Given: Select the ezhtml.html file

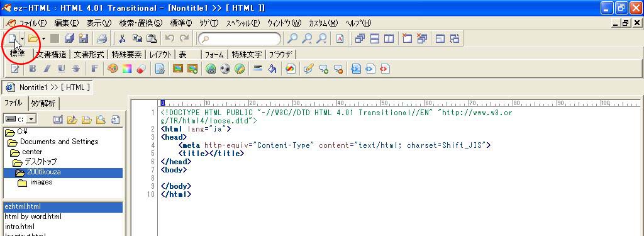Looking at the screenshot, I should click(x=63, y=207).
